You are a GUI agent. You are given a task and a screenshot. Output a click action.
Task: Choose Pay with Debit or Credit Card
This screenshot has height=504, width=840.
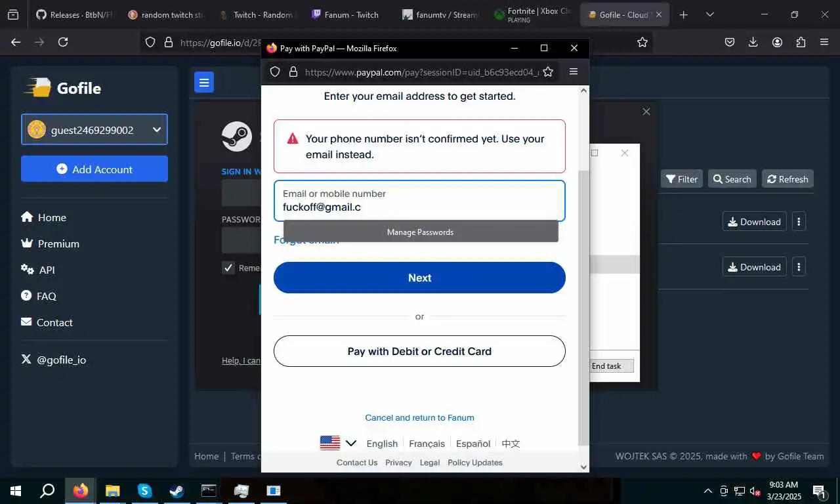[x=419, y=351]
